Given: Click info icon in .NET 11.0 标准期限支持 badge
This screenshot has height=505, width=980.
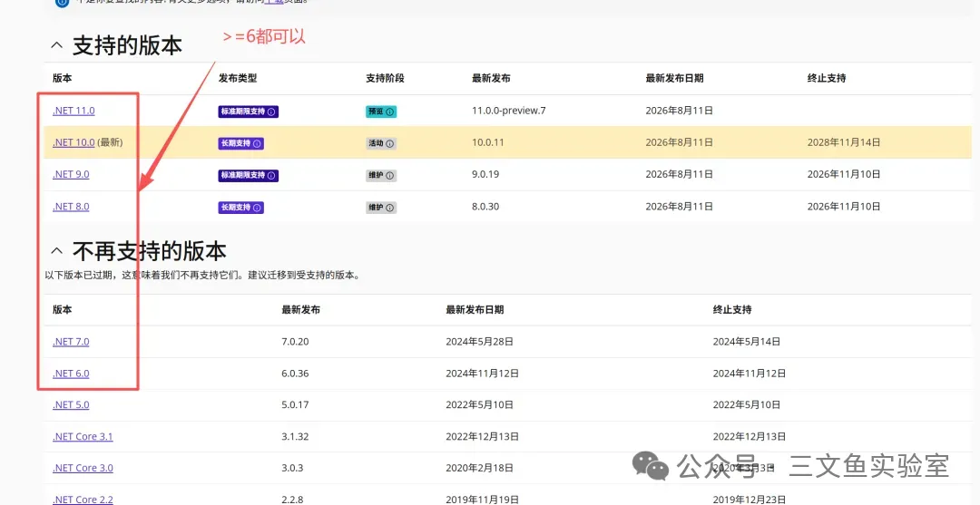Looking at the screenshot, I should (271, 112).
